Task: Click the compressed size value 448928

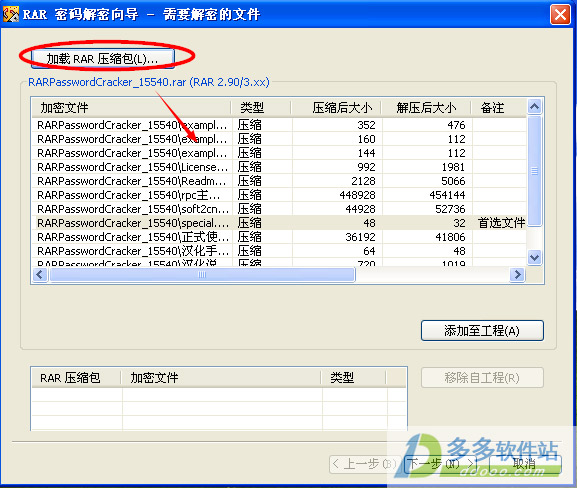Action: coord(357,195)
